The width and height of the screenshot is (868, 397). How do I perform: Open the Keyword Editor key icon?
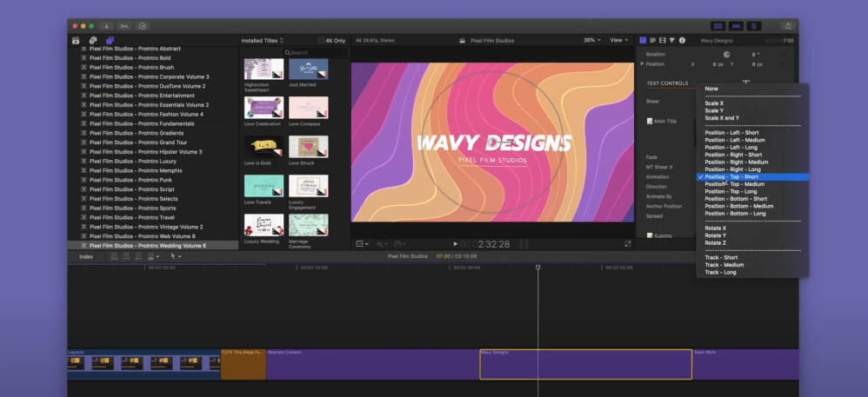124,26
